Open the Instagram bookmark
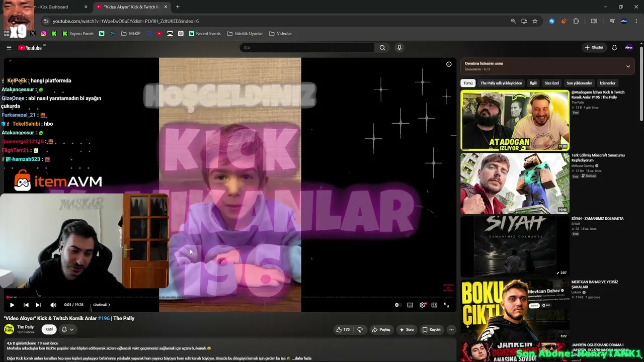This screenshot has width=644, height=362. pyautogui.click(x=44, y=34)
